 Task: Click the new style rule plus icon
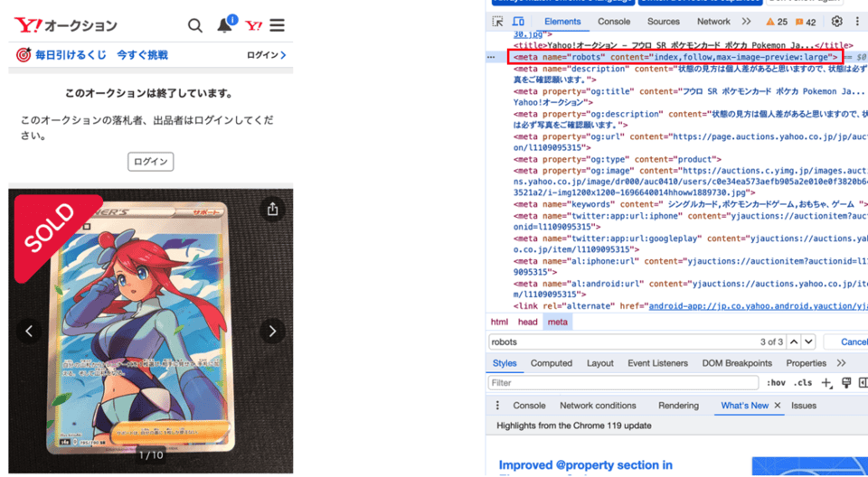[826, 383]
